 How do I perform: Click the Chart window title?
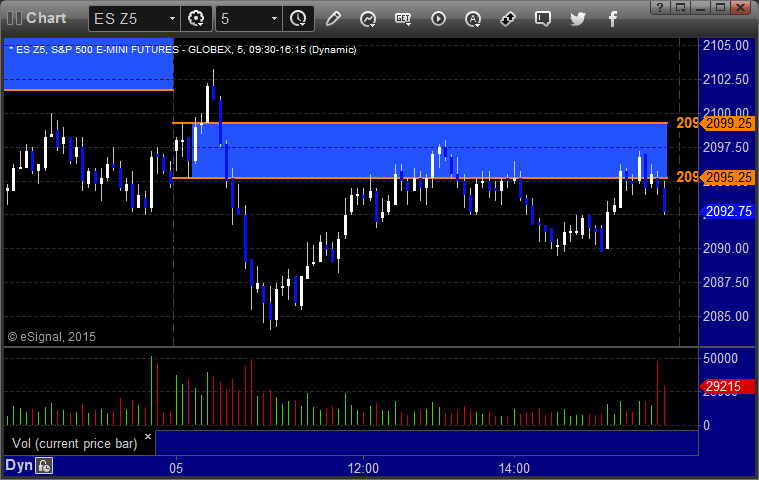(46, 18)
